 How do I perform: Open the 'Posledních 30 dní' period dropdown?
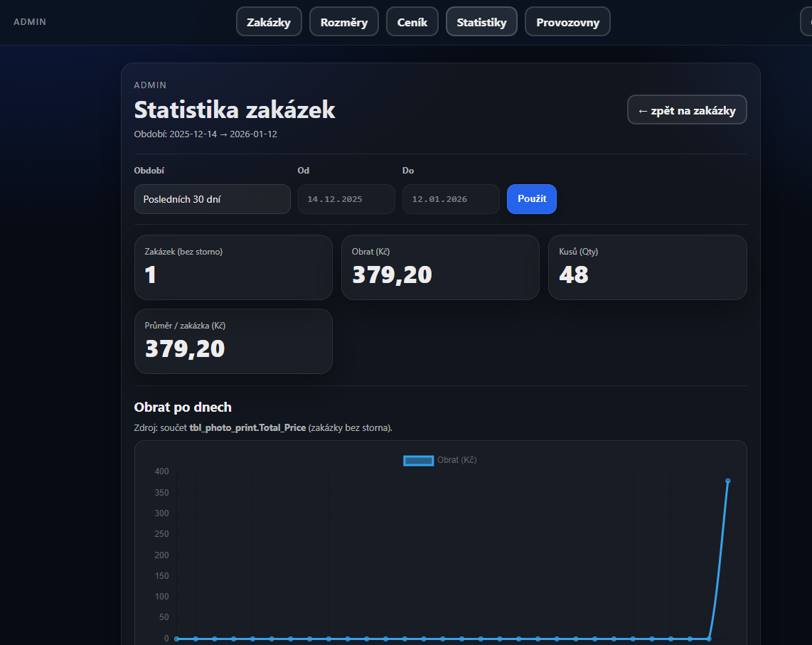point(212,199)
